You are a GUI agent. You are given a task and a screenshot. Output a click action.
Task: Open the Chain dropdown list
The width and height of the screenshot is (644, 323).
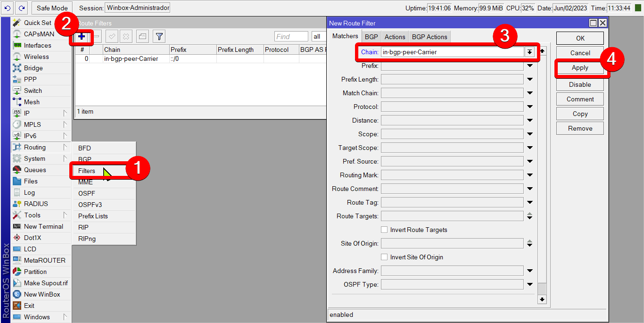(x=530, y=52)
